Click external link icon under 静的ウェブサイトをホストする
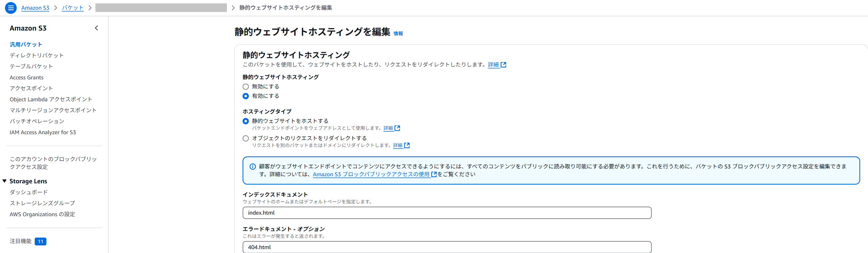Viewport: 868px width, 253px height. coord(397,128)
